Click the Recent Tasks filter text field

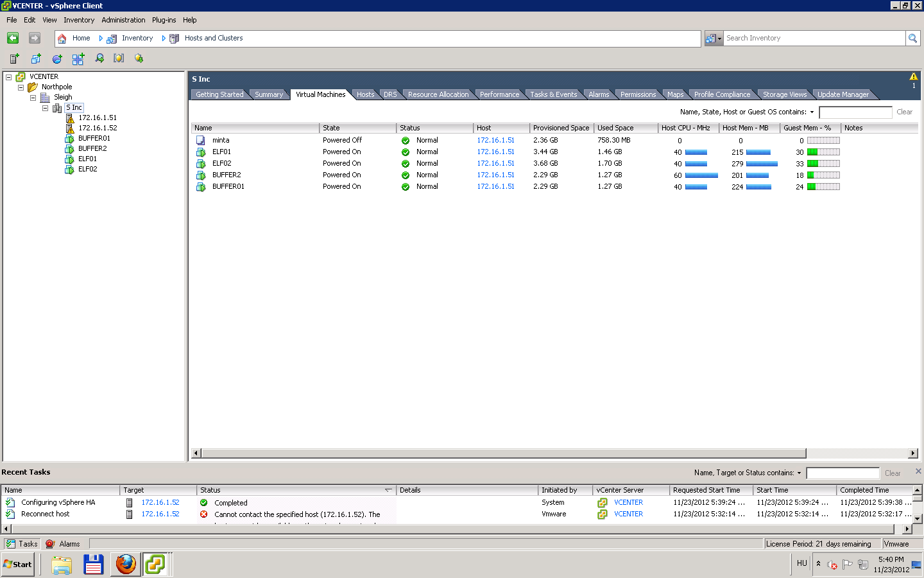pyautogui.click(x=843, y=473)
